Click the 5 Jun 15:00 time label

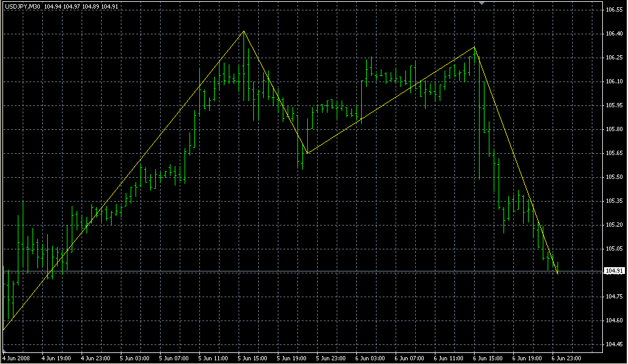253,358
